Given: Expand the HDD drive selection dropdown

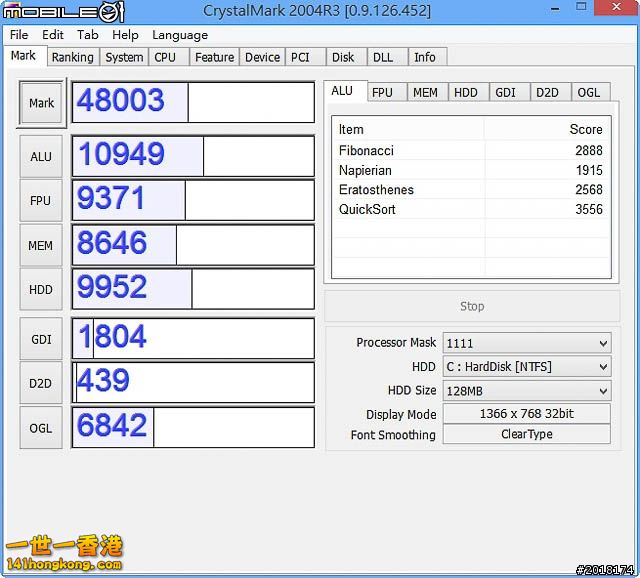Looking at the screenshot, I should coord(526,367).
